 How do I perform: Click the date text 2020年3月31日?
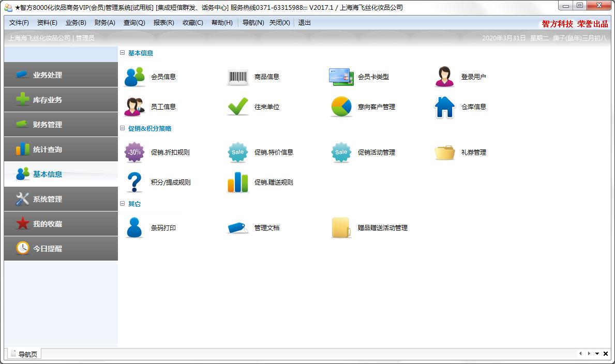coord(504,38)
